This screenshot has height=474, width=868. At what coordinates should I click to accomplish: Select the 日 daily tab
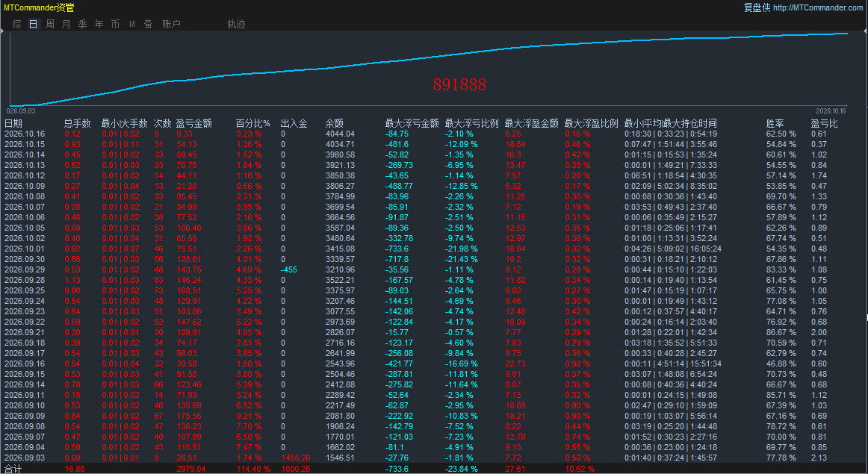33,24
